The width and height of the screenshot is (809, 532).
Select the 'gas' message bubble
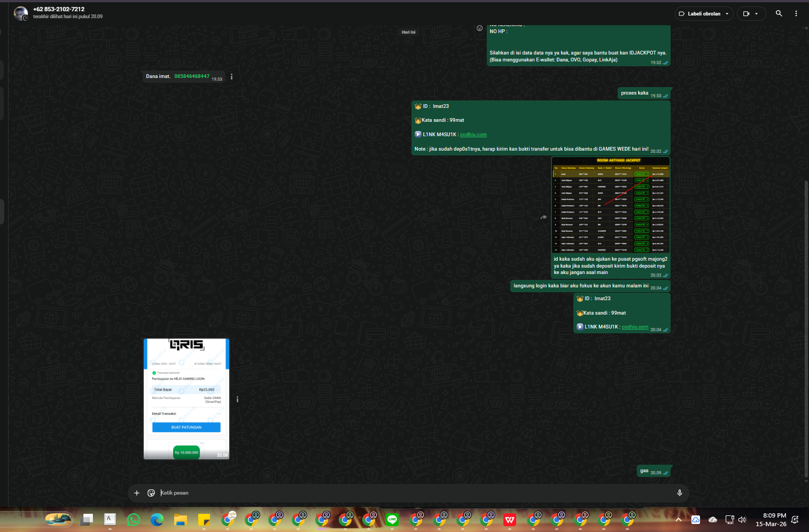pos(654,471)
